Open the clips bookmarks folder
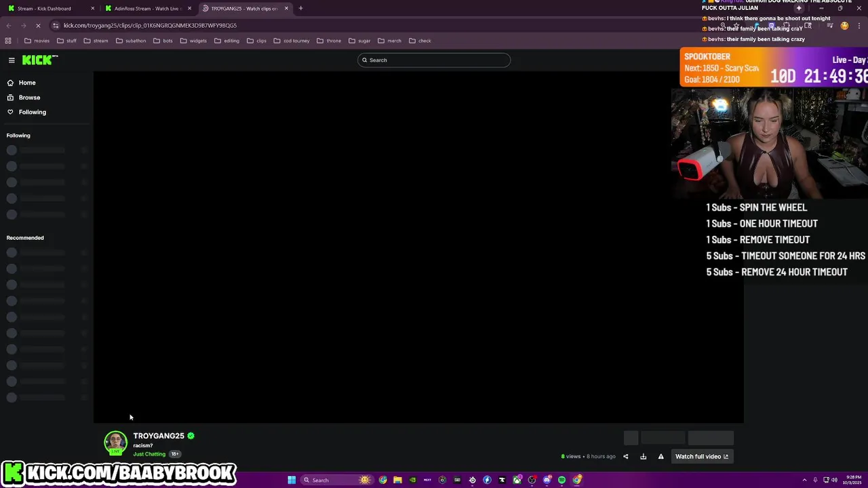Viewport: 868px width, 488px height. click(x=256, y=41)
